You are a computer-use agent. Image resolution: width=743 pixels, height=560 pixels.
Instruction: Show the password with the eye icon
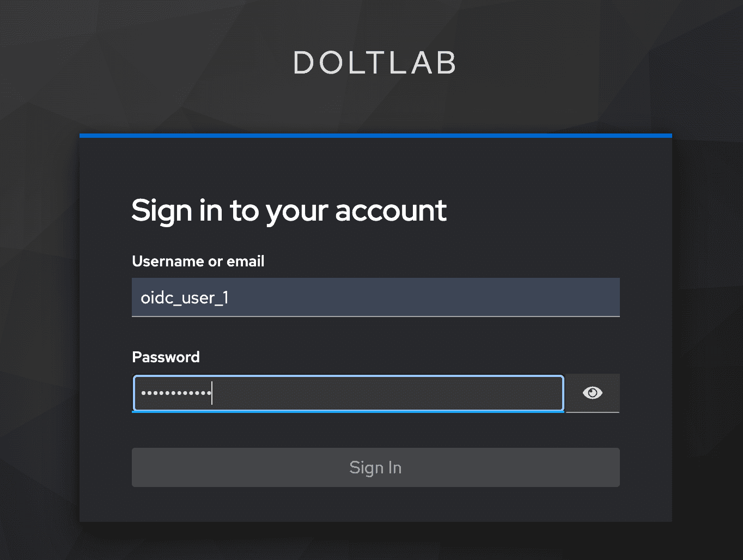(x=592, y=393)
